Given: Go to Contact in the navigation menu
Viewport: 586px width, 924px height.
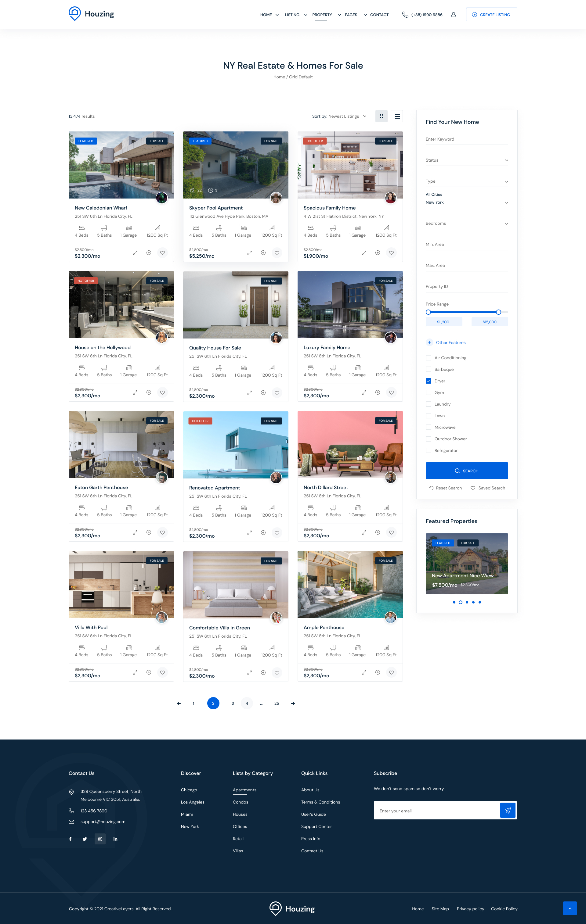Looking at the screenshot, I should [379, 15].
